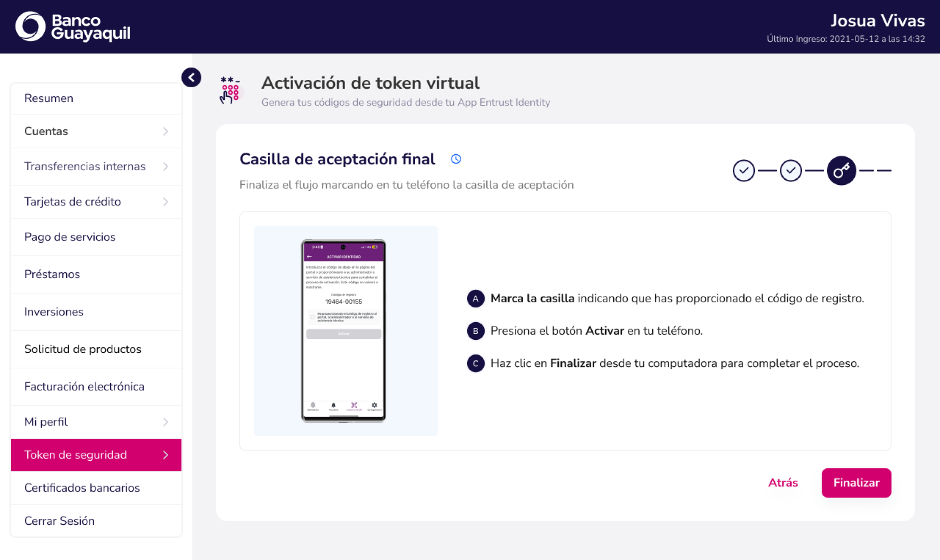Viewport: 940px width, 560px height.
Task: Expand Tarjetas de crédito chevron
Action: click(166, 202)
